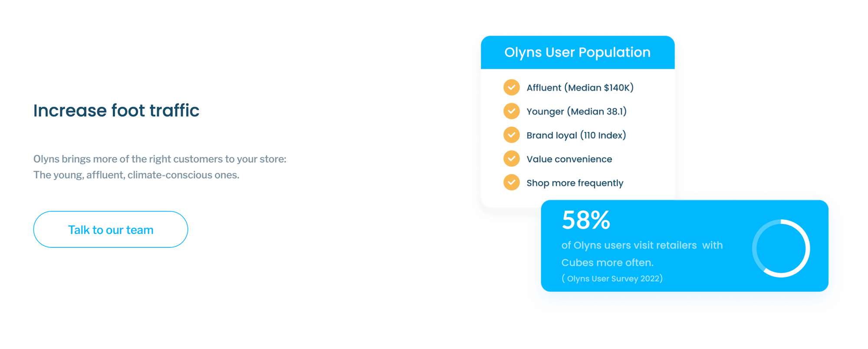The width and height of the screenshot is (868, 349).
Task: Click the "Talk to our team" button
Action: click(x=111, y=230)
